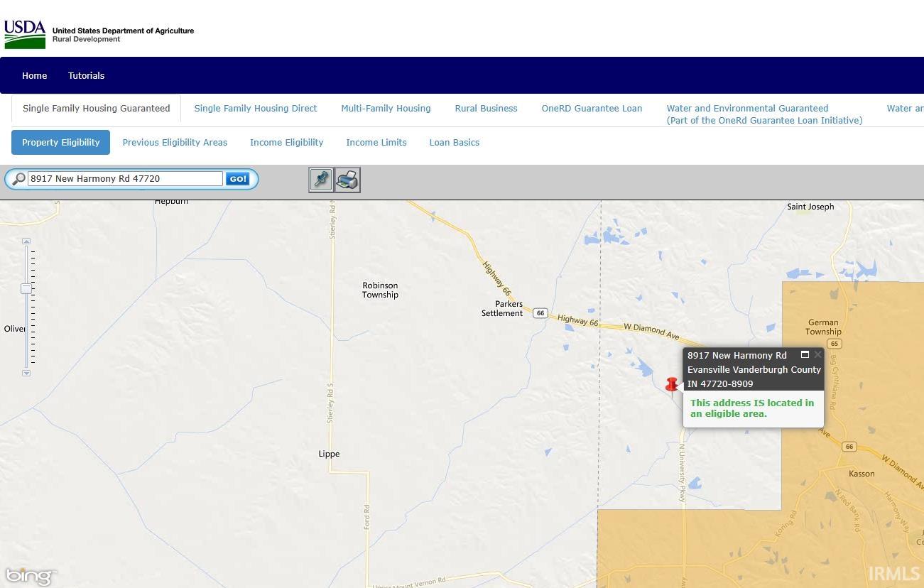Switch to Single Family Housing Direct tab

[x=256, y=109]
